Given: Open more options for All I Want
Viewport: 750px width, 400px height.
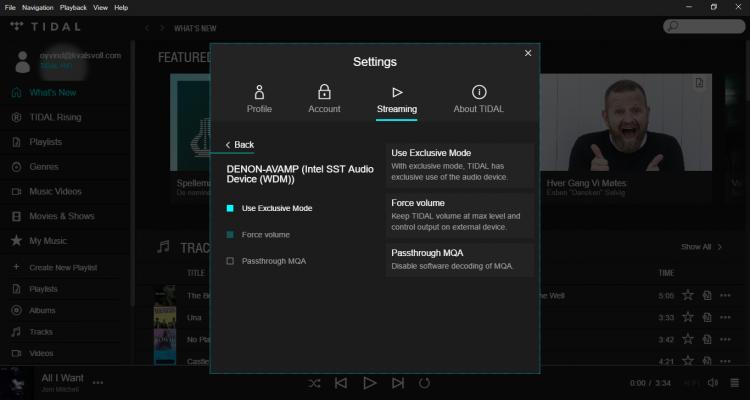Looking at the screenshot, I should coord(98,383).
